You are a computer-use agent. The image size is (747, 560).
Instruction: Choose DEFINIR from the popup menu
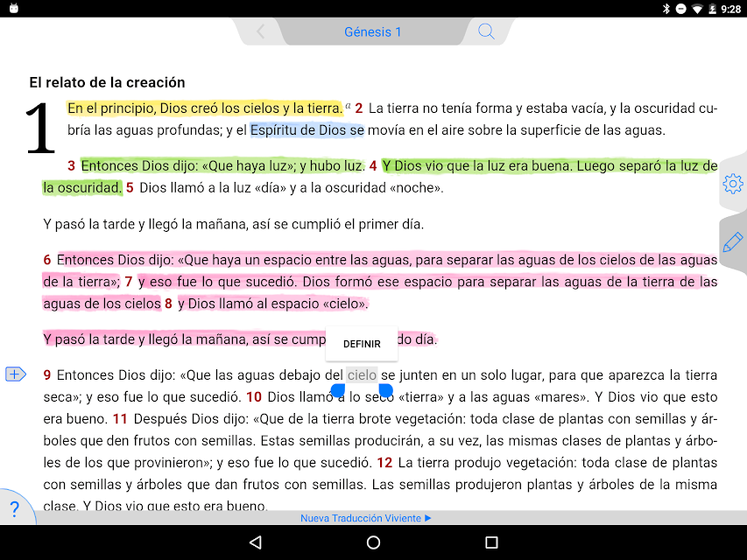[362, 344]
